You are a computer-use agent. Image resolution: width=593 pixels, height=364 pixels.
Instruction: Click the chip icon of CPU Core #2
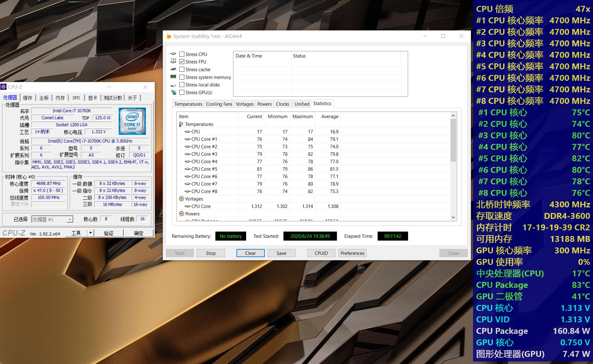pyautogui.click(x=187, y=146)
